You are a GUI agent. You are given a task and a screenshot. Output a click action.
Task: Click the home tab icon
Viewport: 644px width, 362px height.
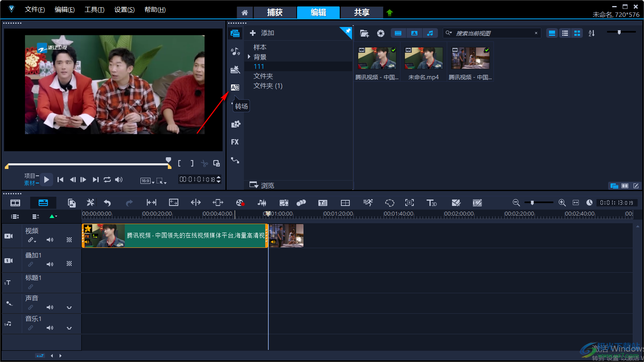(x=245, y=12)
